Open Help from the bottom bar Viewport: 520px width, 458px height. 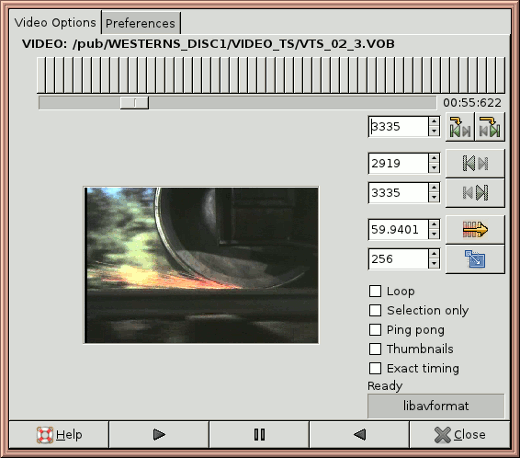59,435
